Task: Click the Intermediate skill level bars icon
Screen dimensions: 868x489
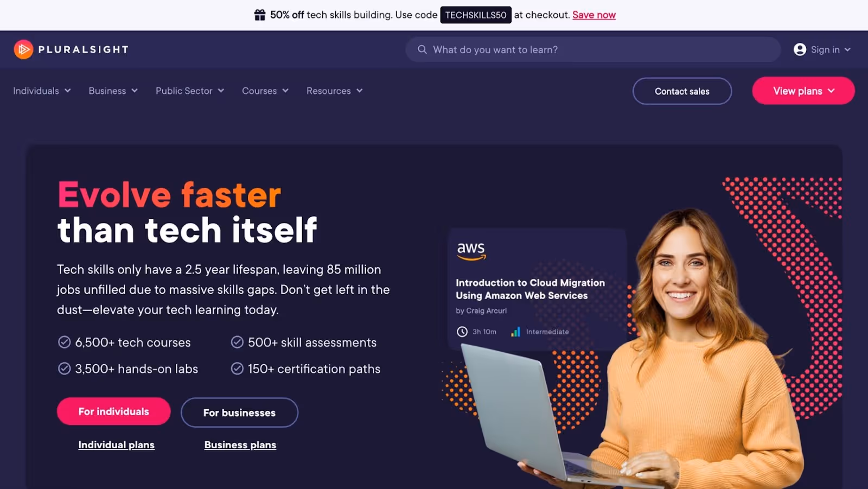Action: coord(515,332)
